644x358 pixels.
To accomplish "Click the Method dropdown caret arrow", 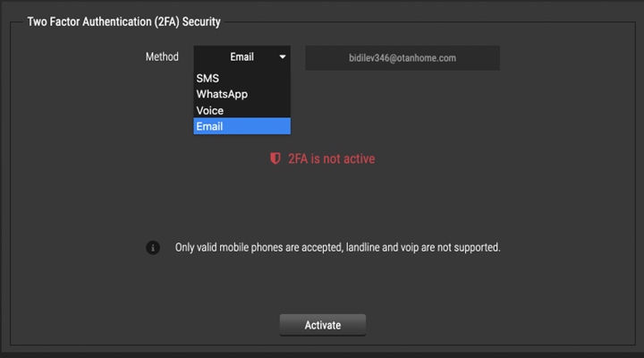I will (283, 57).
